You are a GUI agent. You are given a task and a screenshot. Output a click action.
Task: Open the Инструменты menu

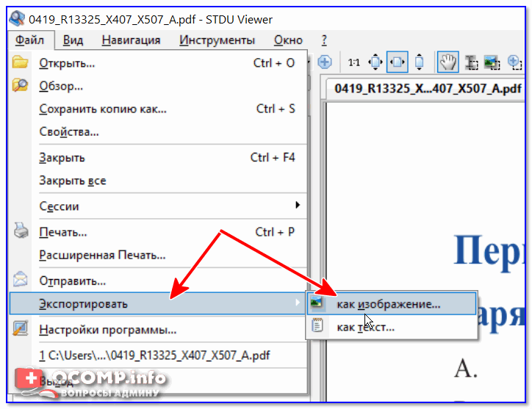click(217, 40)
